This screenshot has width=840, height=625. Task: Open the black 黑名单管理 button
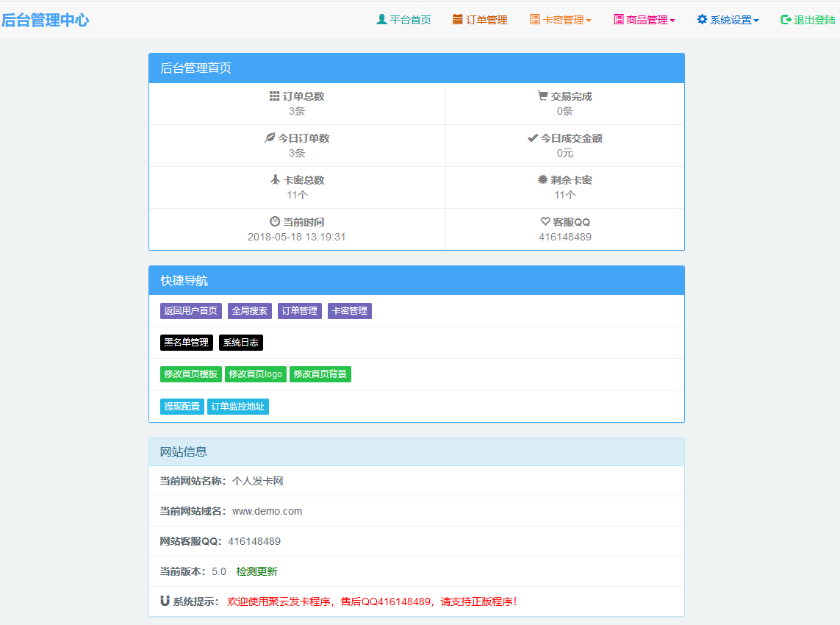tap(187, 343)
